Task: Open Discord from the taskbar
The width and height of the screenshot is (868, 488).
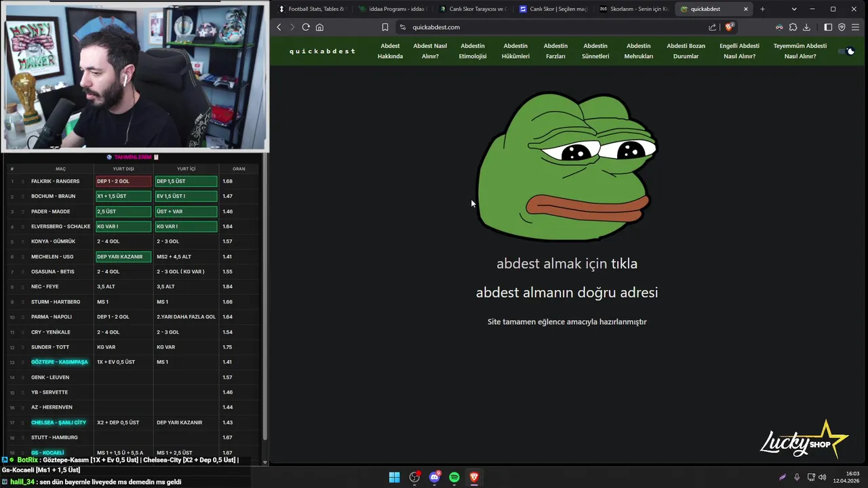Action: 435,477
